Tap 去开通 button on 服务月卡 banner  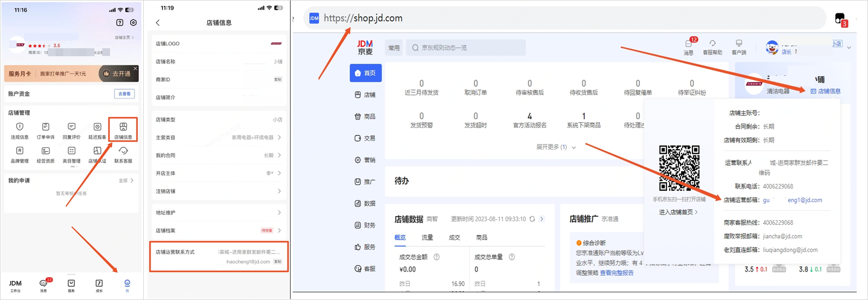[x=118, y=74]
